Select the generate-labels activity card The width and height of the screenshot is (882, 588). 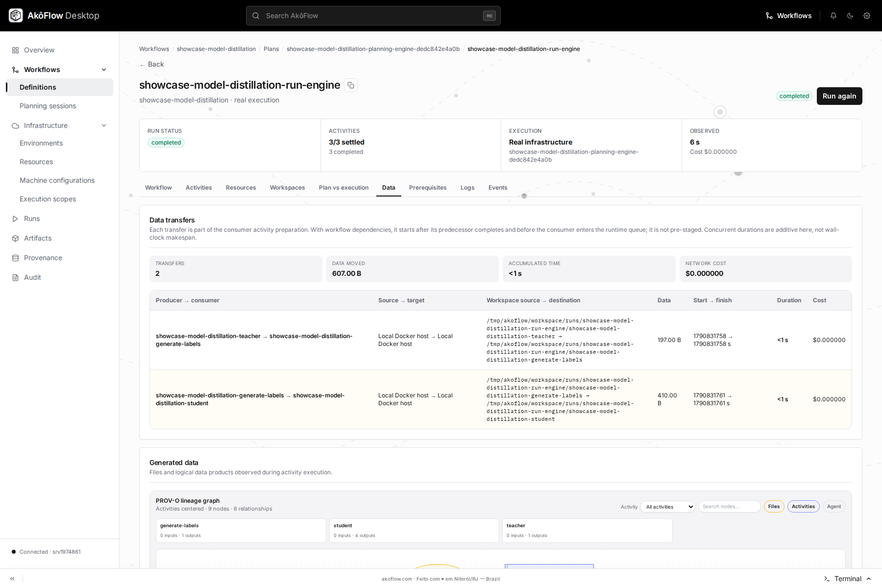point(241,531)
